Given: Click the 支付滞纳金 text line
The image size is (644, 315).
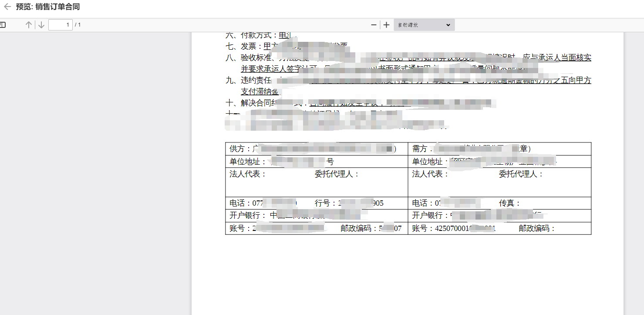Looking at the screenshot, I should [260, 91].
